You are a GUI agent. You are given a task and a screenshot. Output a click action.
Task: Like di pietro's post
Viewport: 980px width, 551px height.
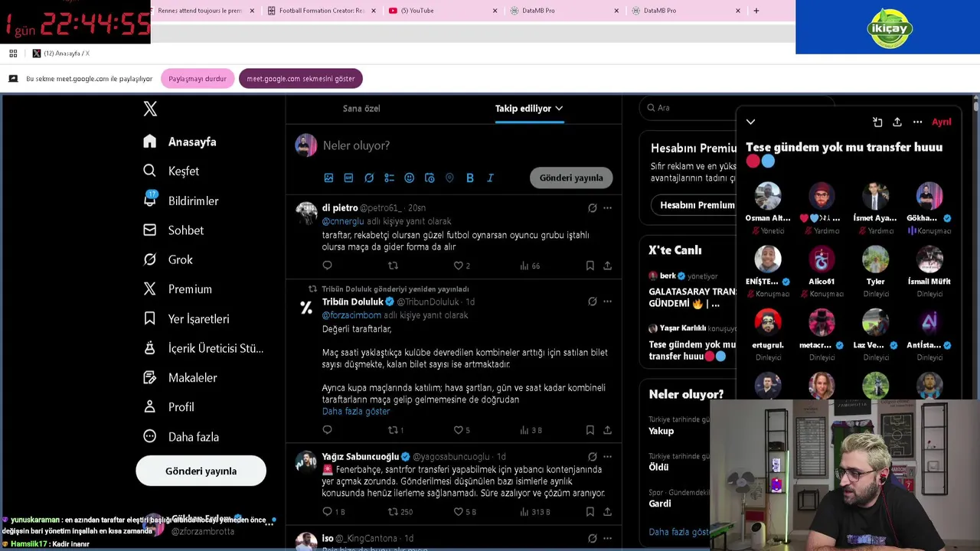click(x=462, y=266)
